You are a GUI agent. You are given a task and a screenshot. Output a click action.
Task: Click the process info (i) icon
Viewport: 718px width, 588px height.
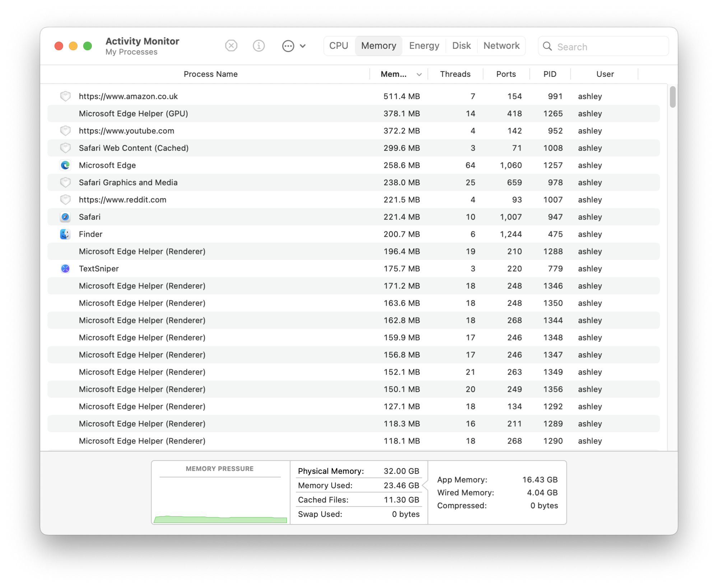(x=258, y=46)
